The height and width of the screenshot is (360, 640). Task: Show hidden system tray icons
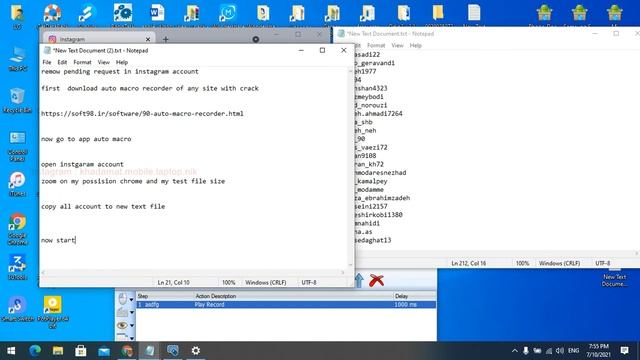point(514,351)
